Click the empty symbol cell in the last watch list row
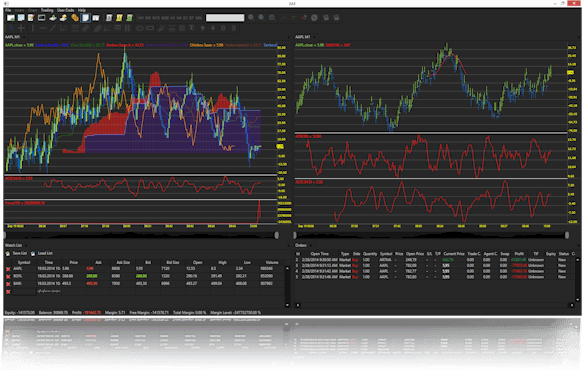 tap(24, 291)
